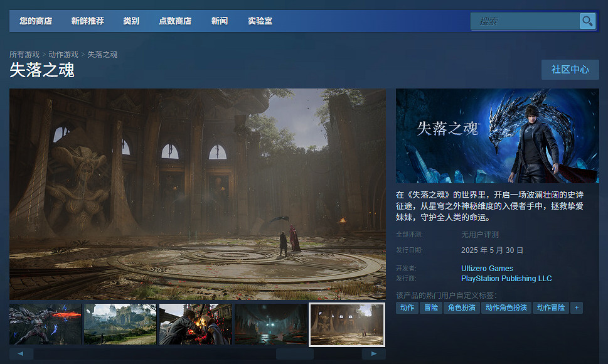This screenshot has height=364, width=608.
Task: Select the 角色扮演 tag
Action: coord(461,308)
